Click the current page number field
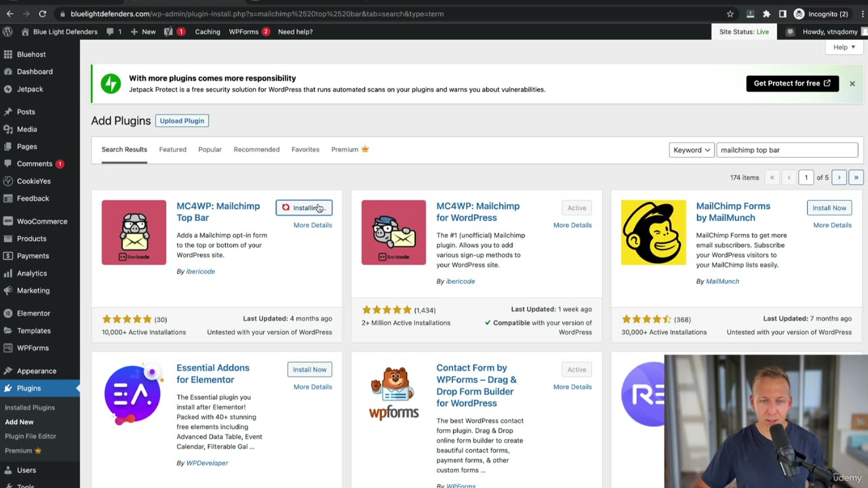Image resolution: width=868 pixels, height=488 pixels. [806, 178]
